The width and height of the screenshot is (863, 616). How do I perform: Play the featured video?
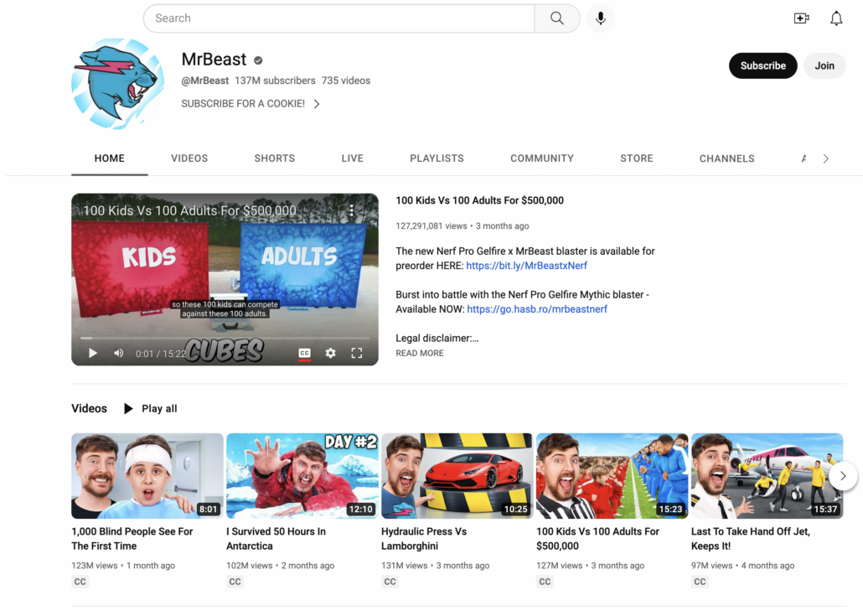click(93, 353)
